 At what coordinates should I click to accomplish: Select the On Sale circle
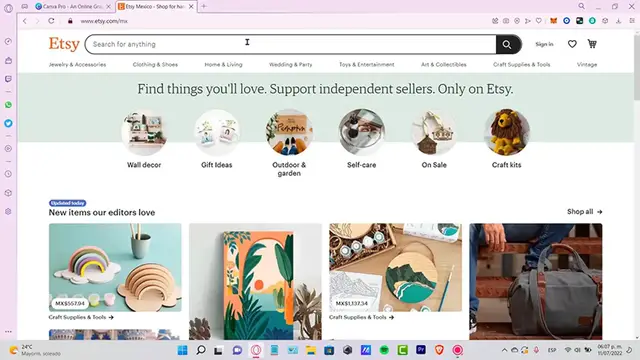tap(434, 132)
